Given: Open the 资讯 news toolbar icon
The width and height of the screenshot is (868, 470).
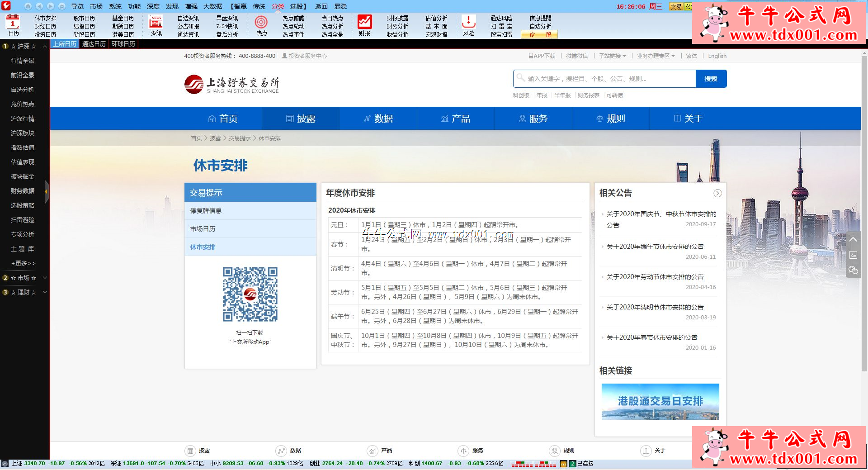Looking at the screenshot, I should (x=156, y=25).
